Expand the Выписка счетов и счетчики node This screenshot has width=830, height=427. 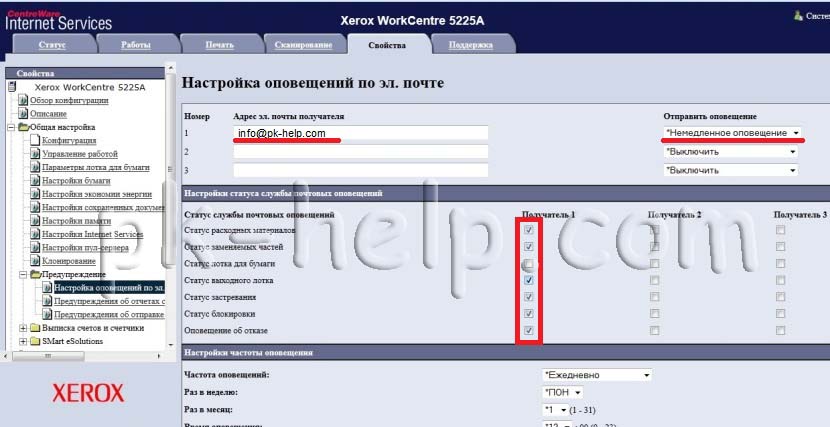23,328
